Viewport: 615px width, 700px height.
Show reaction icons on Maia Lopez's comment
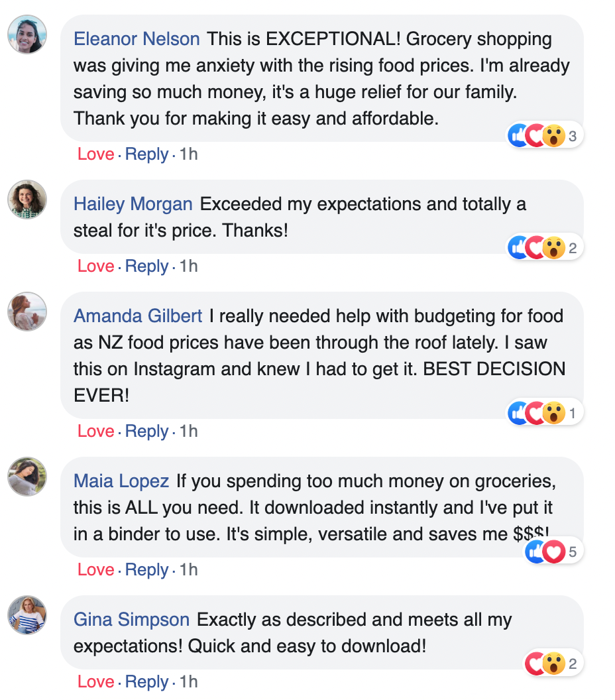tap(553, 552)
